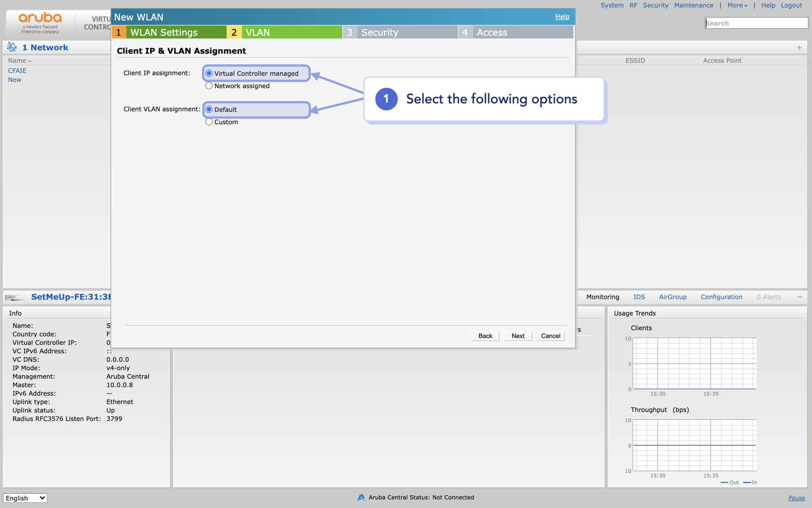Click the plus icon to add a new network
The image size is (812, 508).
pos(799,47)
